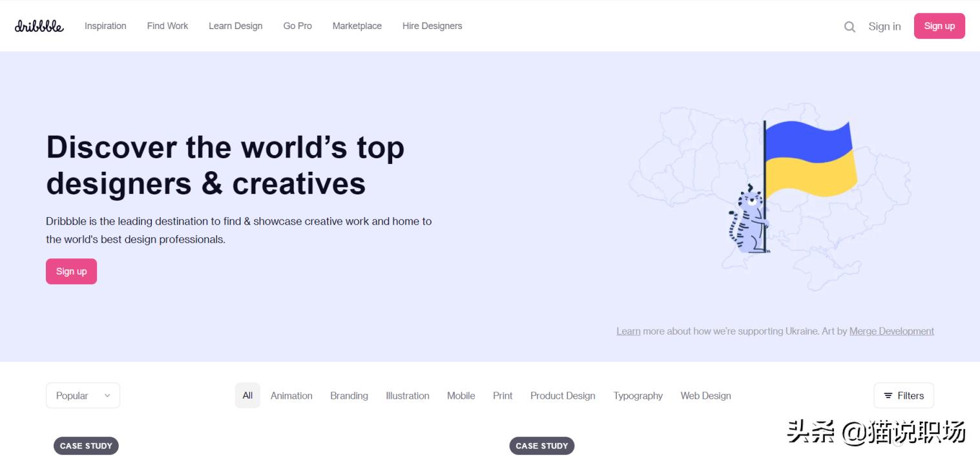Image resolution: width=980 pixels, height=458 pixels.
Task: Click the Ukraine flag tiger illustration
Action: [770, 197]
